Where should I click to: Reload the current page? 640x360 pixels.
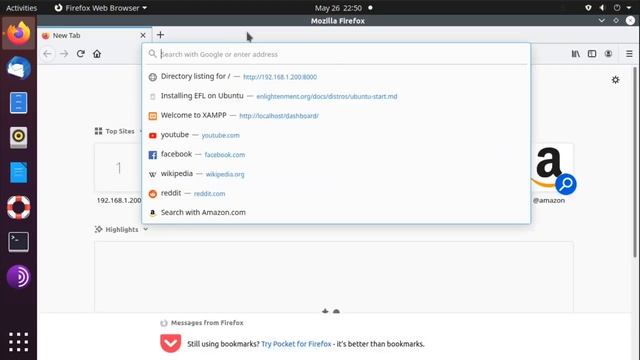[x=81, y=54]
